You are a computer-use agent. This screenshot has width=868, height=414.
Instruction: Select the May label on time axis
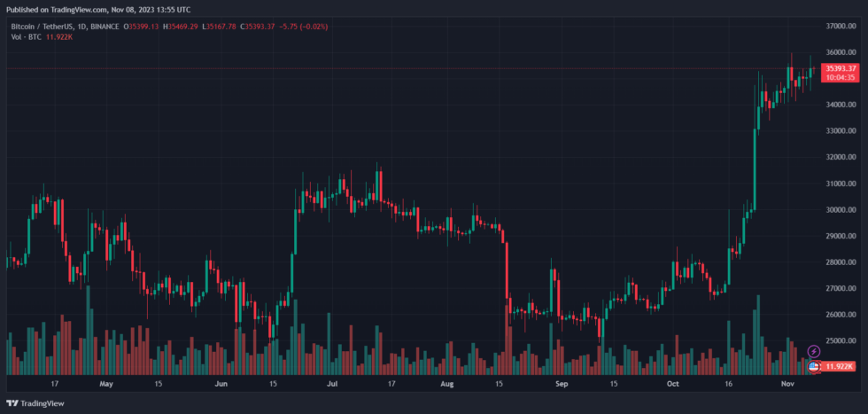tap(106, 384)
